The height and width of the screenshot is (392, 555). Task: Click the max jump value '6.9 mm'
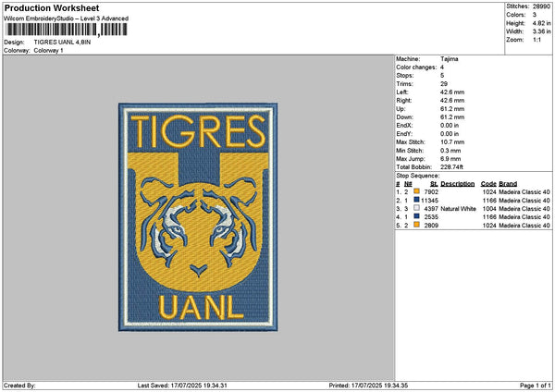[450, 159]
